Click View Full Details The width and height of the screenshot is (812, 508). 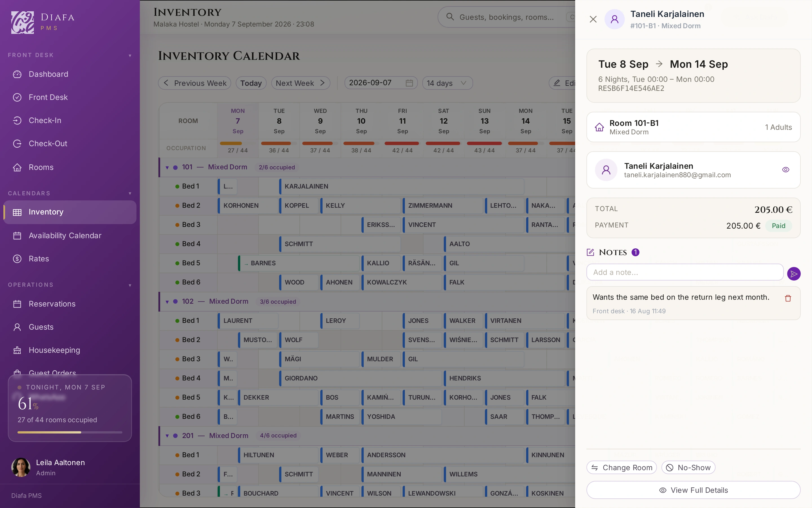coord(693,490)
